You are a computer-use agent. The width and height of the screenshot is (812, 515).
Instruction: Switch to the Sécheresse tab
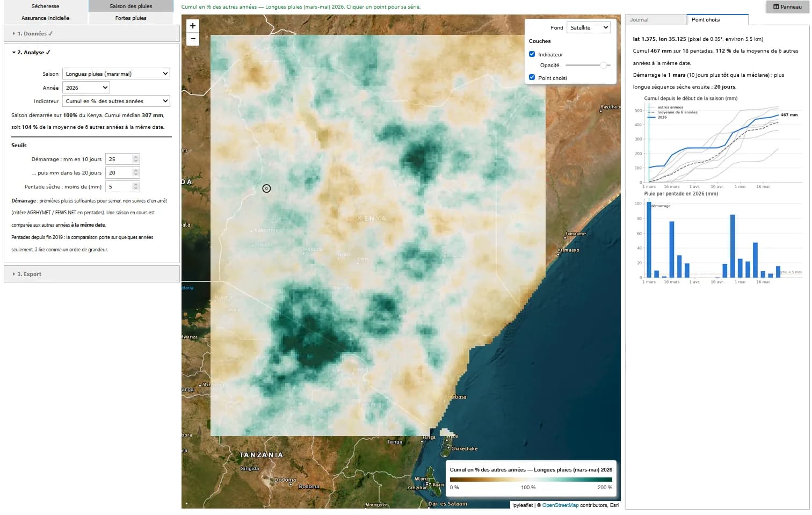[46, 6]
